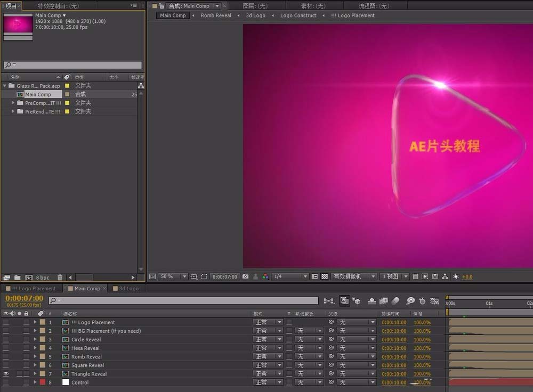Lock the Control layer
This screenshot has height=392, width=533.
pos(26,382)
